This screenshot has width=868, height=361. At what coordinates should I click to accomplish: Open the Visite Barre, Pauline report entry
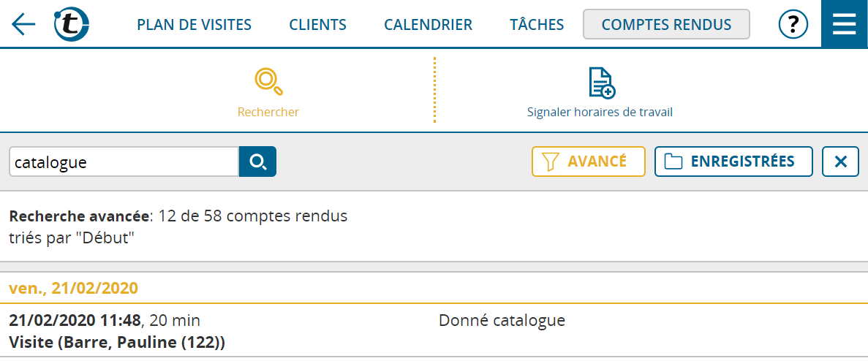pos(117,342)
